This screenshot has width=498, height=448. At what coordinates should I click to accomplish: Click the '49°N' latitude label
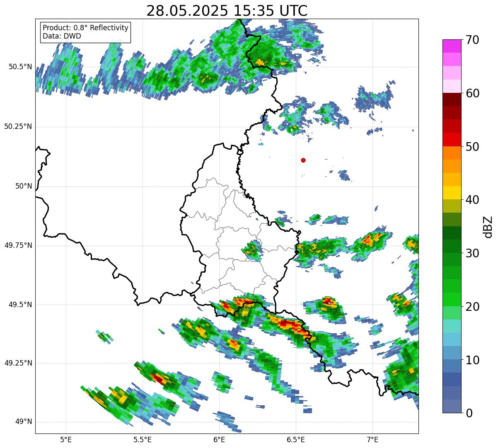[24, 421]
